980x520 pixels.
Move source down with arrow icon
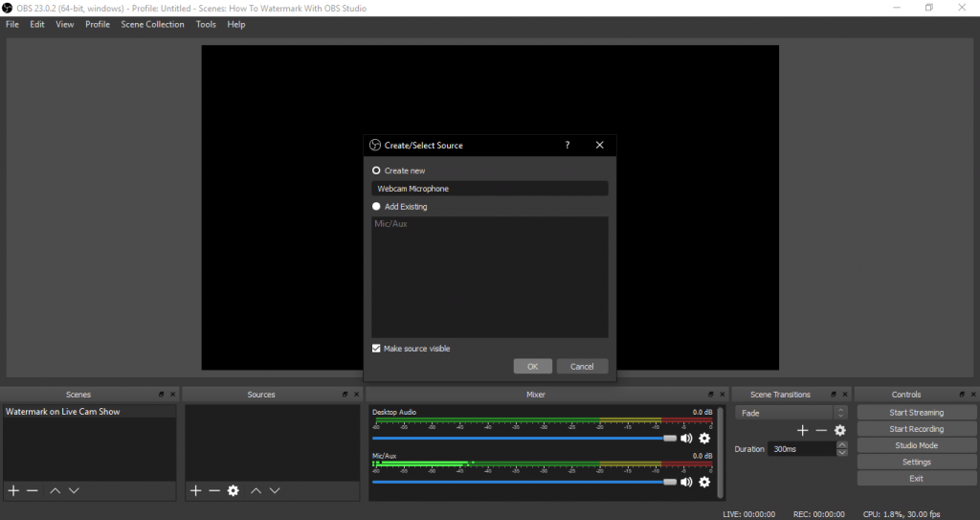[x=275, y=491]
